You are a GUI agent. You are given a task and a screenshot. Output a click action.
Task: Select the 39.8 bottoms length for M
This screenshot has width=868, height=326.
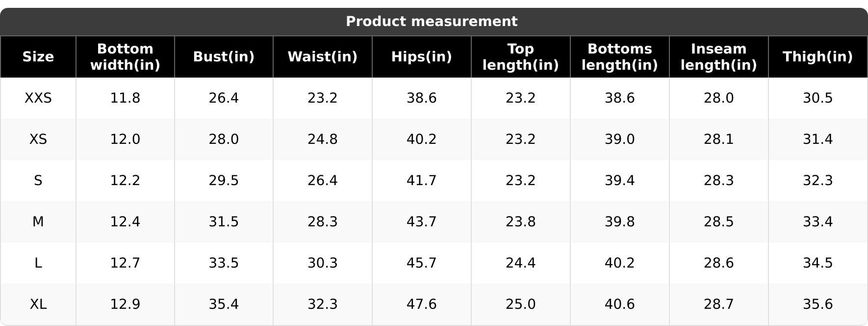point(620,222)
